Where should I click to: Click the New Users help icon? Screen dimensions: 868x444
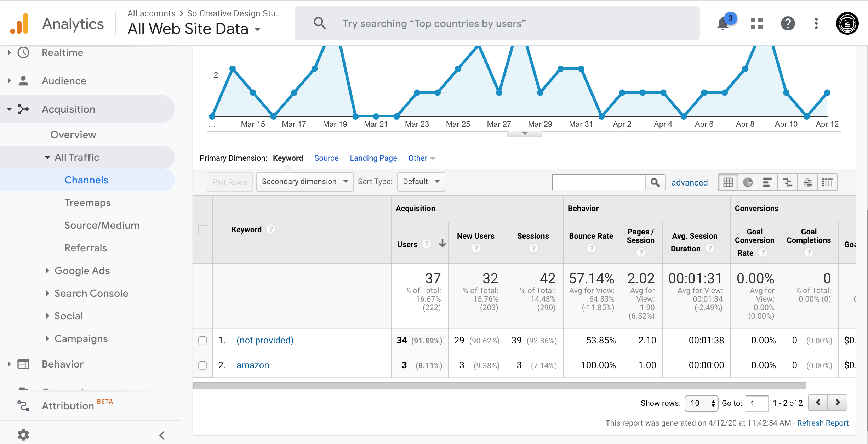(x=476, y=249)
